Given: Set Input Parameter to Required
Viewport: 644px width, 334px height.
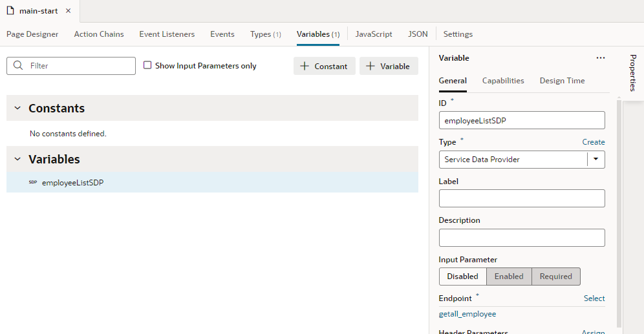Looking at the screenshot, I should tap(555, 276).
